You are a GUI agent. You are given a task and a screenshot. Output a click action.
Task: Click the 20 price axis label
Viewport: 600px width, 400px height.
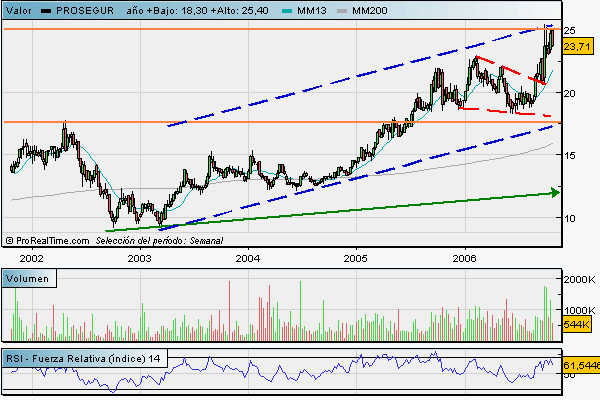tap(569, 93)
